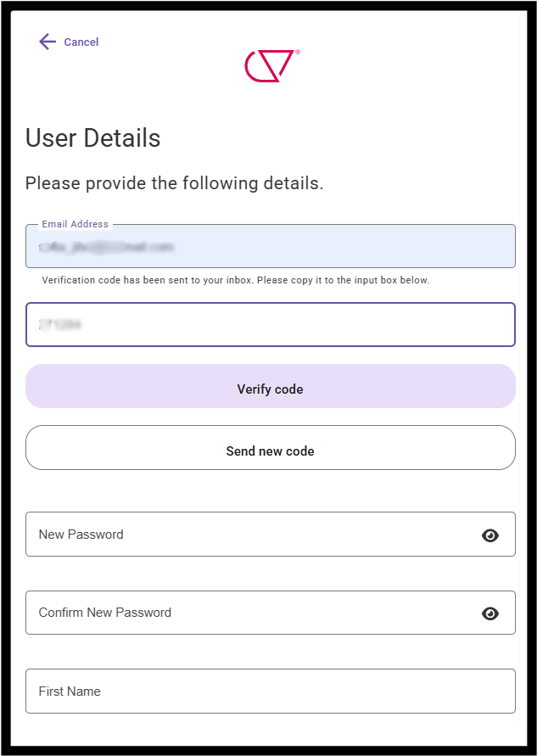Click the 'First Name' placeholder text
537x756 pixels.
pos(70,692)
